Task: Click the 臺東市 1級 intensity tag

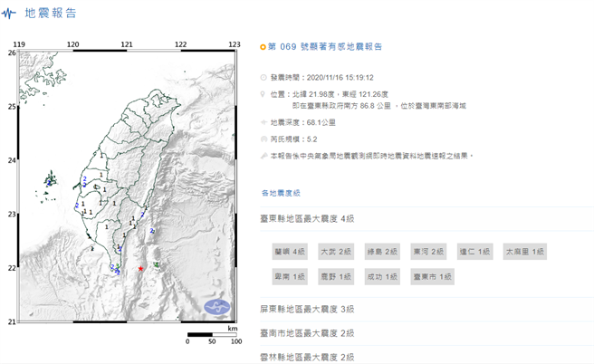Action: point(430,276)
